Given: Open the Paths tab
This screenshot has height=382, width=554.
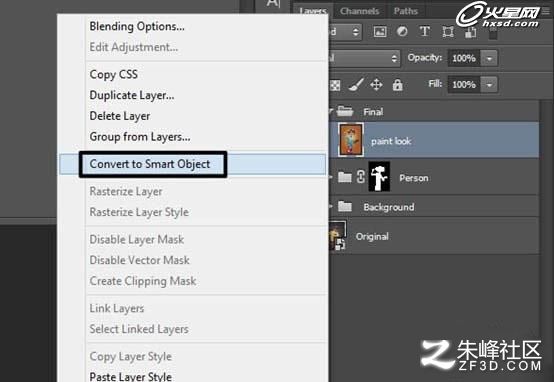Looking at the screenshot, I should coord(406,11).
